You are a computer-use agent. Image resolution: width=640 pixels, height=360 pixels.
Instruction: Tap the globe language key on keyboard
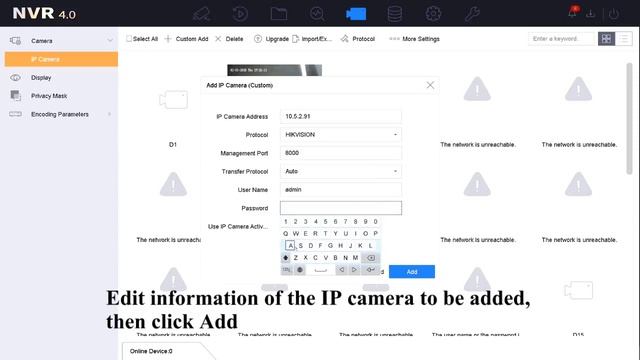pyautogui.click(x=300, y=270)
